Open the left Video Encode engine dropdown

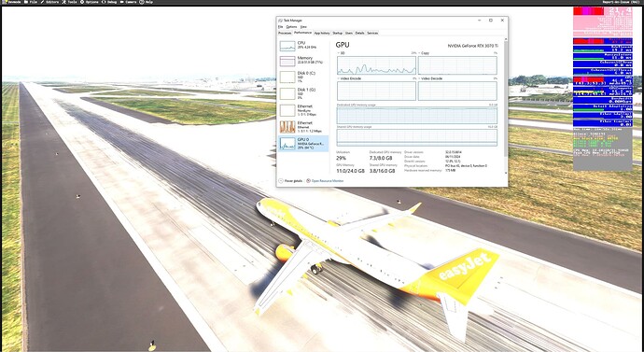click(339, 78)
